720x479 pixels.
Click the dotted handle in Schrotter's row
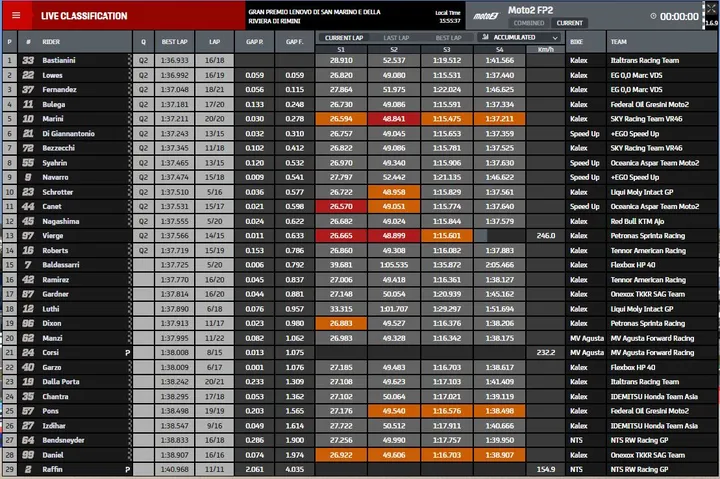click(x=129, y=192)
